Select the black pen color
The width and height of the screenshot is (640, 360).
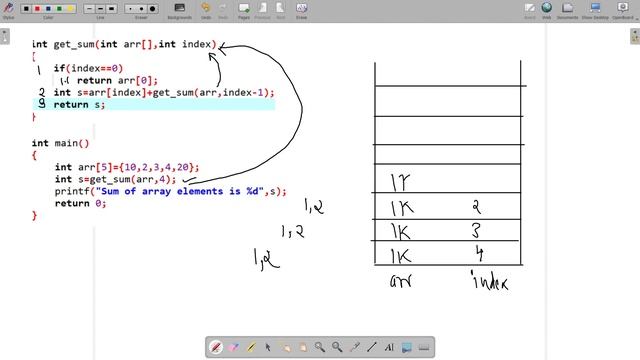26,9
